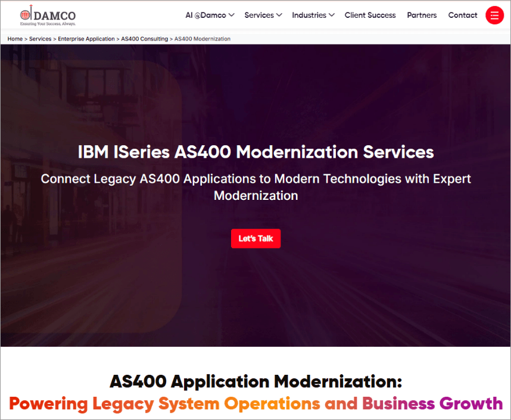
Task: Go to Client Success page
Action: [x=370, y=15]
